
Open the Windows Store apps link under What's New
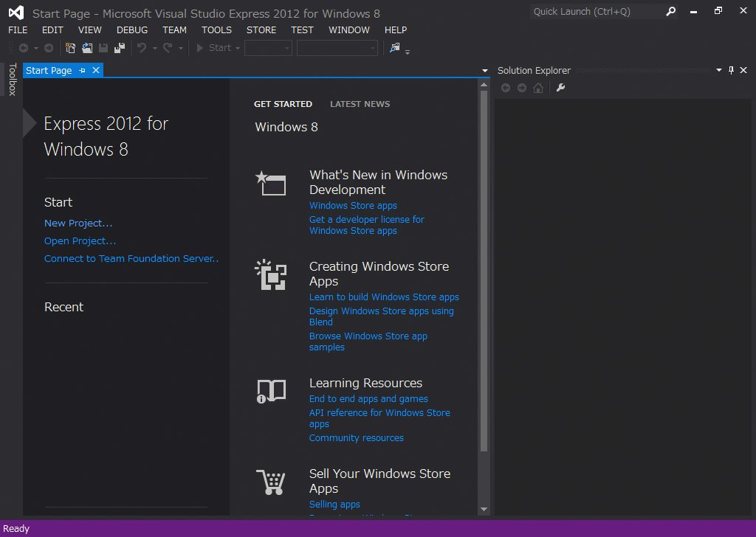pyautogui.click(x=353, y=206)
